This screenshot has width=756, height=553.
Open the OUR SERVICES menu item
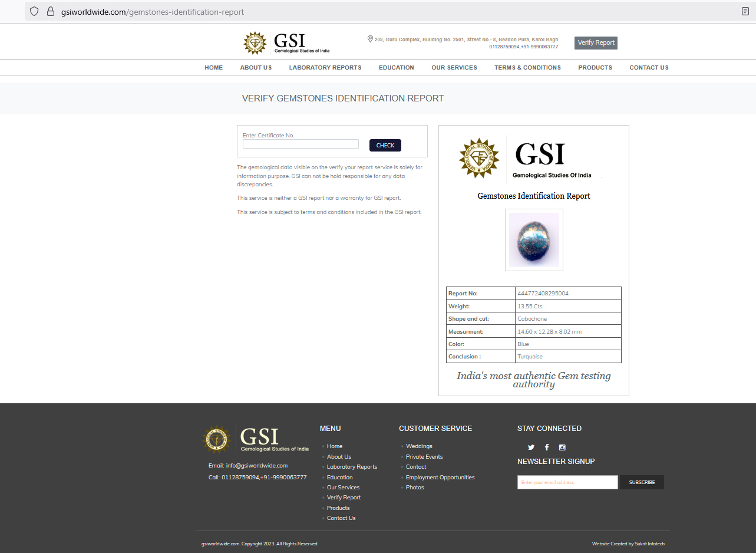(454, 68)
